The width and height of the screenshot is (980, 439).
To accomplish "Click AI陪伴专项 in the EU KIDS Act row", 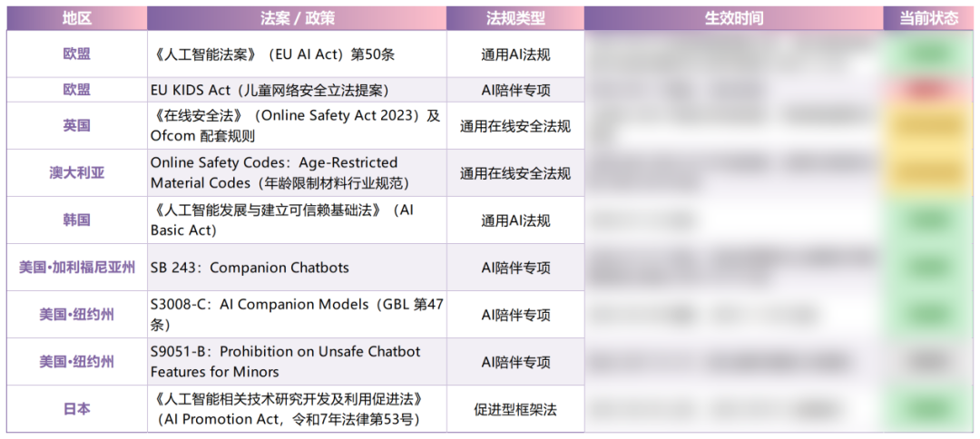I will point(515,90).
